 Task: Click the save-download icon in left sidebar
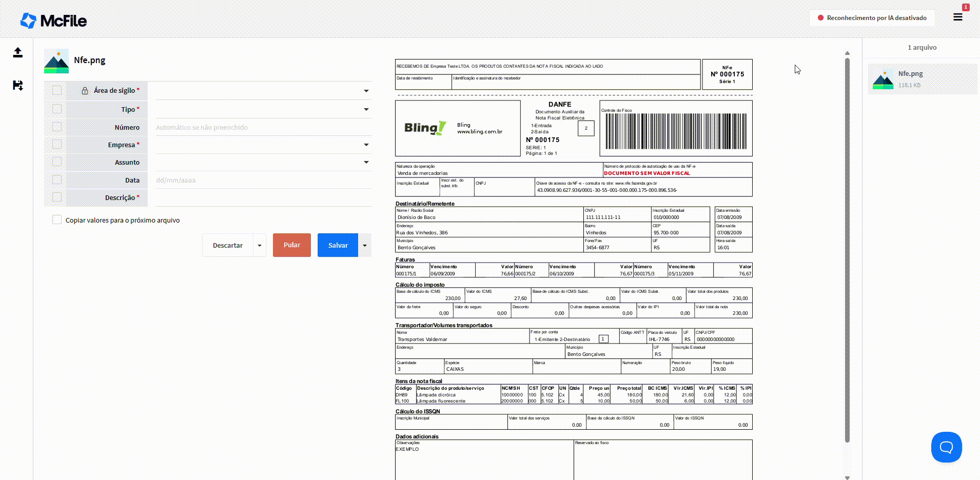[x=18, y=85]
